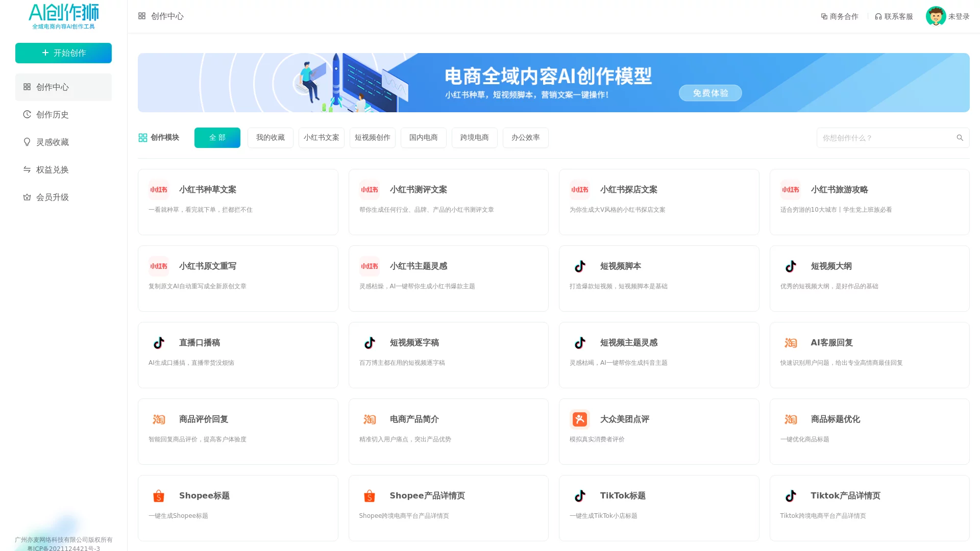Switch to the 我的收藏 tab
Image resolution: width=980 pixels, height=551 pixels.
pos(270,137)
